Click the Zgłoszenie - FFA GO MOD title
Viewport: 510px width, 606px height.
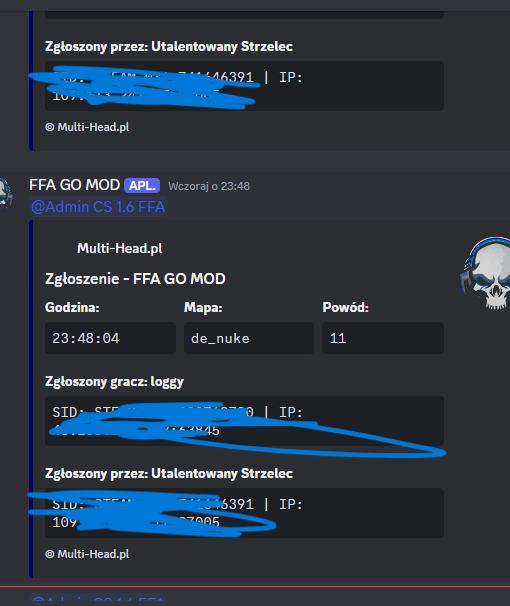[x=135, y=279]
